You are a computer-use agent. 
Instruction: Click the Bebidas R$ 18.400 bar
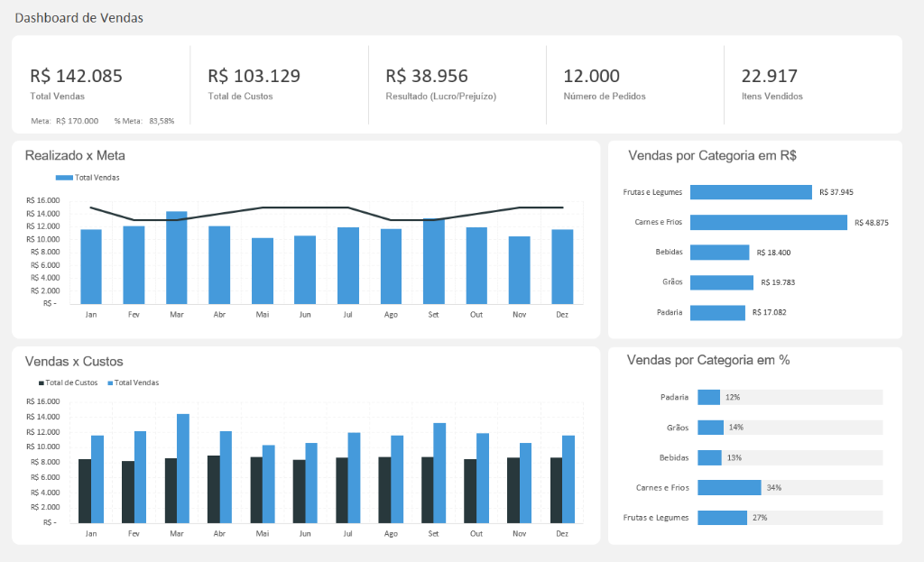719,253
